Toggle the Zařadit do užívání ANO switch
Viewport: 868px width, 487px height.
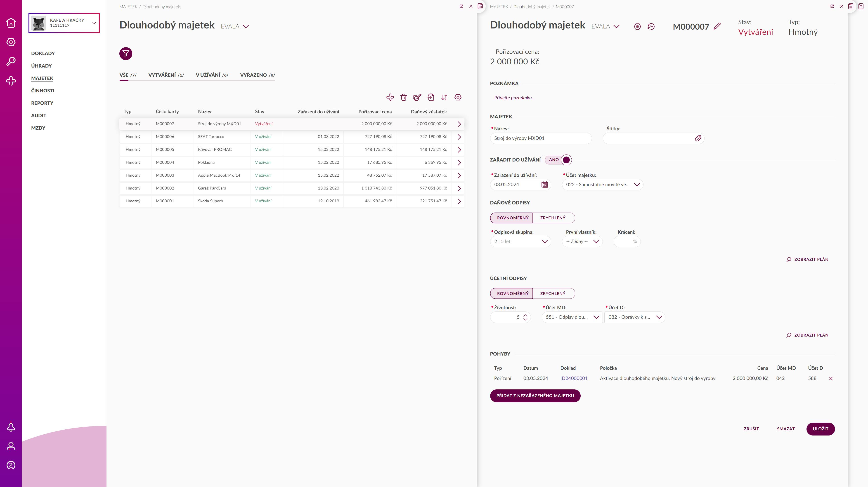tap(558, 160)
